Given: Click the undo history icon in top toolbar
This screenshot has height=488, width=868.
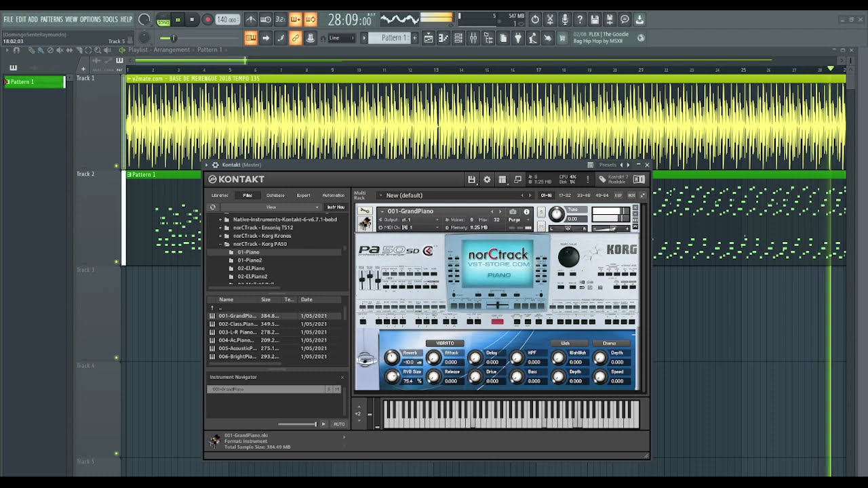Looking at the screenshot, I should coord(535,20).
